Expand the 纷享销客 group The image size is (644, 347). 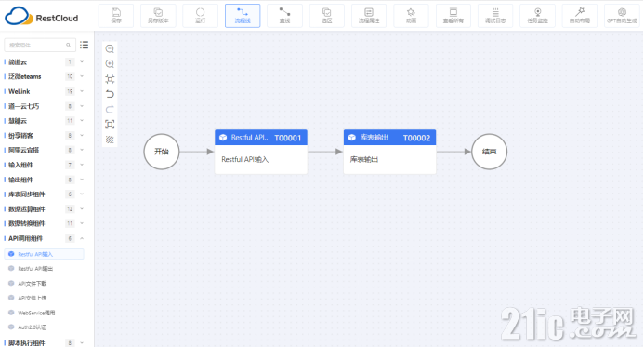pos(82,135)
